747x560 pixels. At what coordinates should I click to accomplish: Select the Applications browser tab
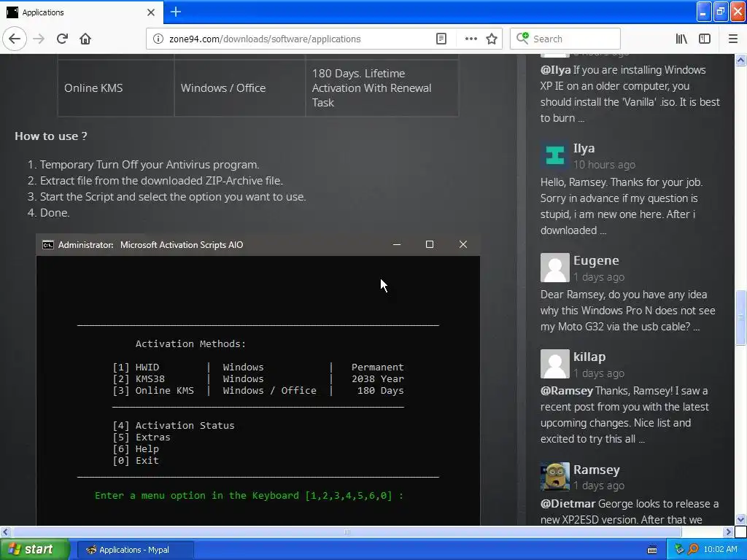(x=82, y=12)
